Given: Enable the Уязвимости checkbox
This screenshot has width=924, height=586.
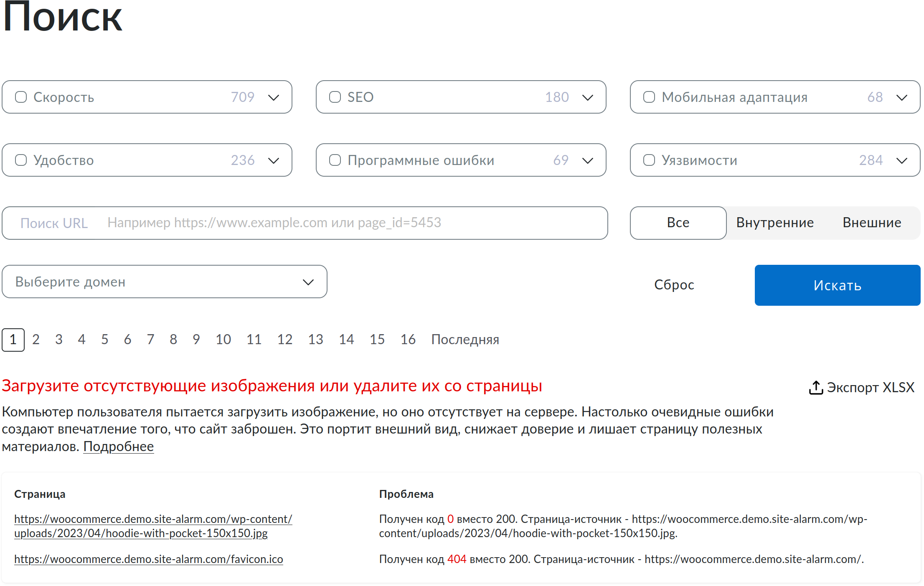Looking at the screenshot, I should (x=649, y=160).
